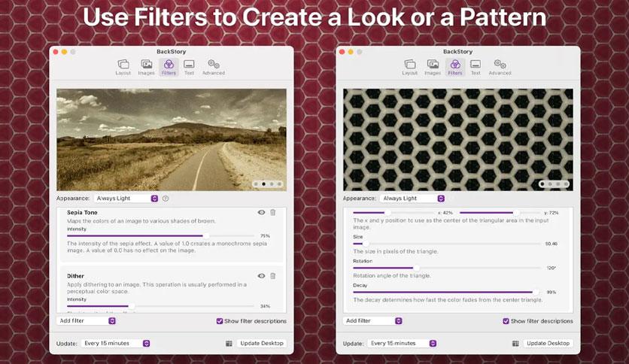Viewport: 629px width, 364px height.
Task: Click the Dither filter title
Action: click(x=75, y=276)
